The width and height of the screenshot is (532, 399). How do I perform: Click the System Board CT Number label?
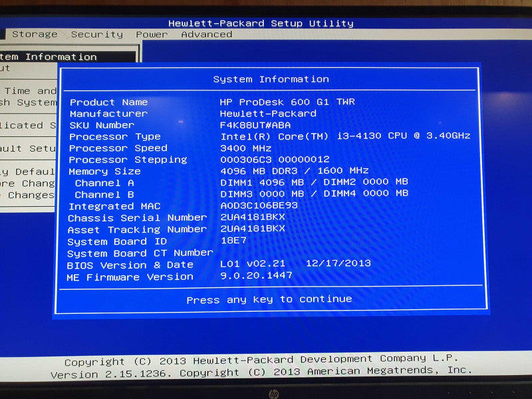(140, 253)
